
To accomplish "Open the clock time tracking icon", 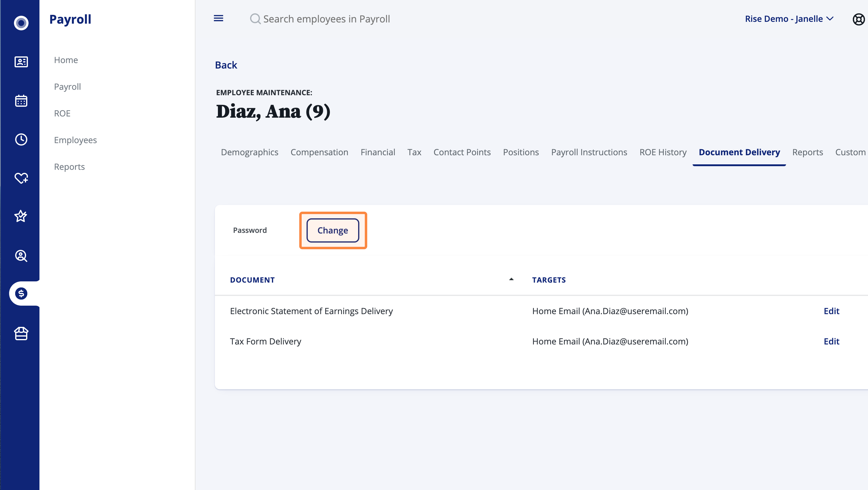I will (21, 139).
